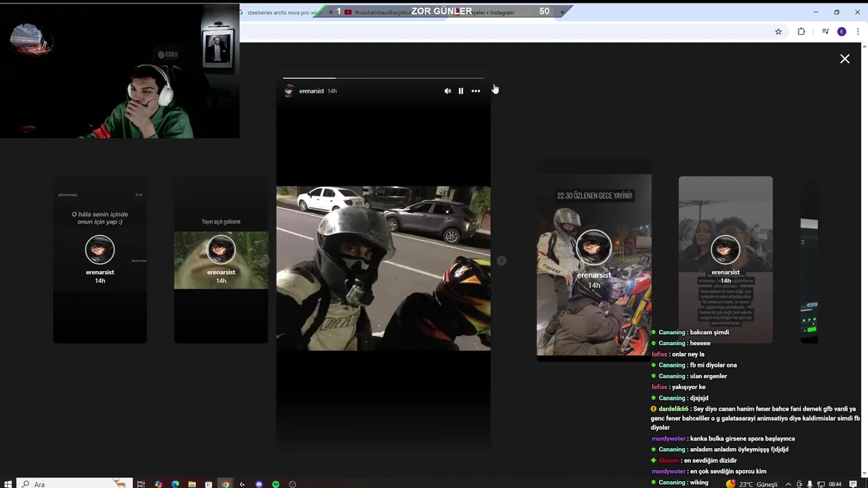The image size is (868, 488).
Task: Go to the next story with right arrow
Action: (502, 260)
